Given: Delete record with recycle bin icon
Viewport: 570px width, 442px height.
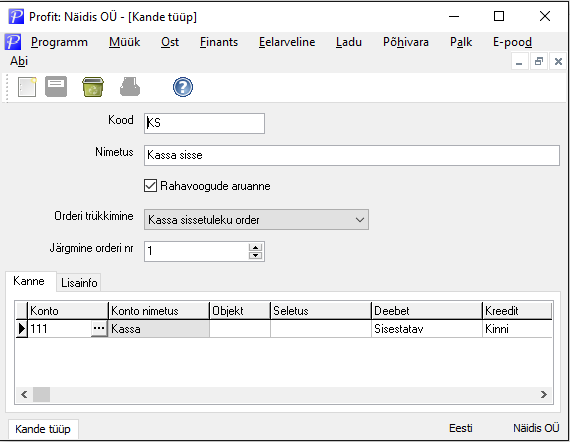Looking at the screenshot, I should [x=93, y=87].
